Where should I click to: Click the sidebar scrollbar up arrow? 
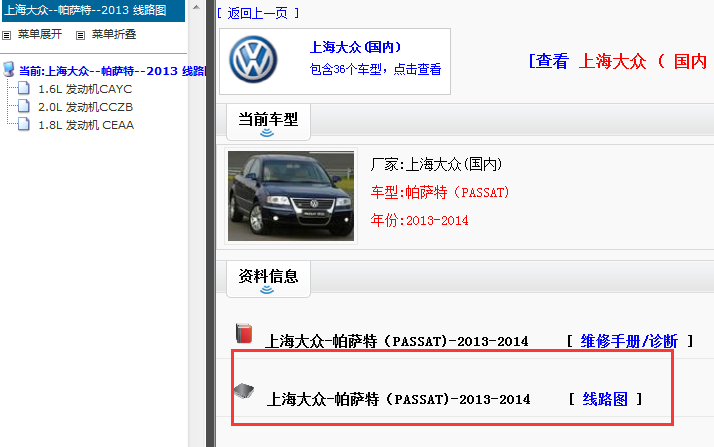click(x=196, y=7)
